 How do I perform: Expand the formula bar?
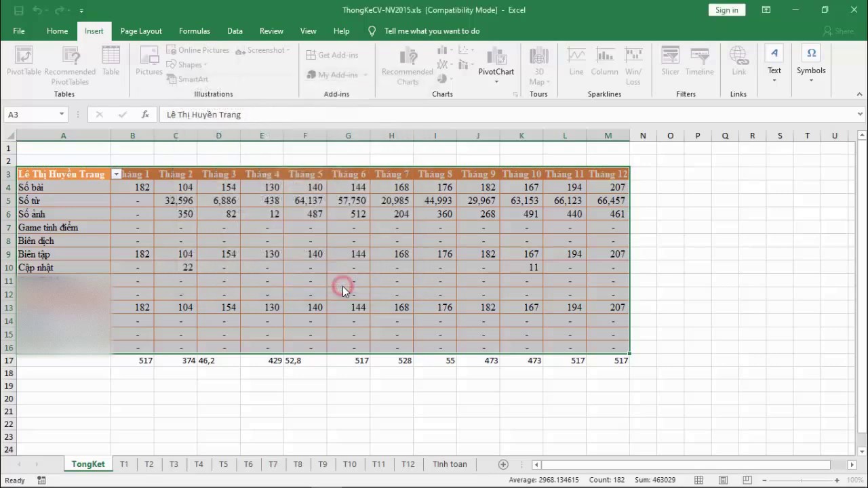[x=860, y=115]
